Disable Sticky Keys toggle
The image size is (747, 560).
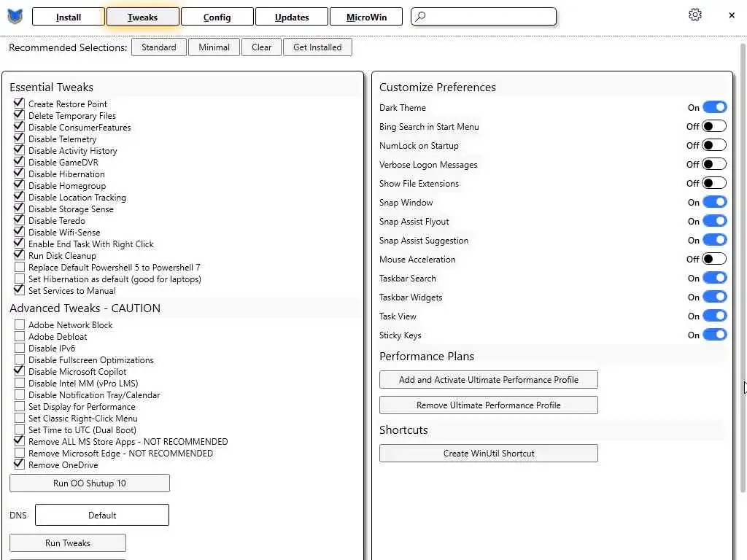715,335
